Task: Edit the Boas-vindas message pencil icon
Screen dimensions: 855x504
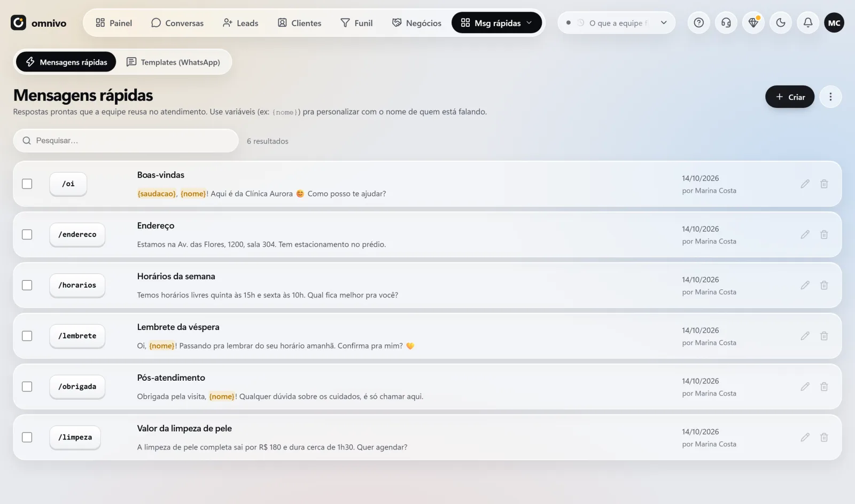Action: click(805, 184)
